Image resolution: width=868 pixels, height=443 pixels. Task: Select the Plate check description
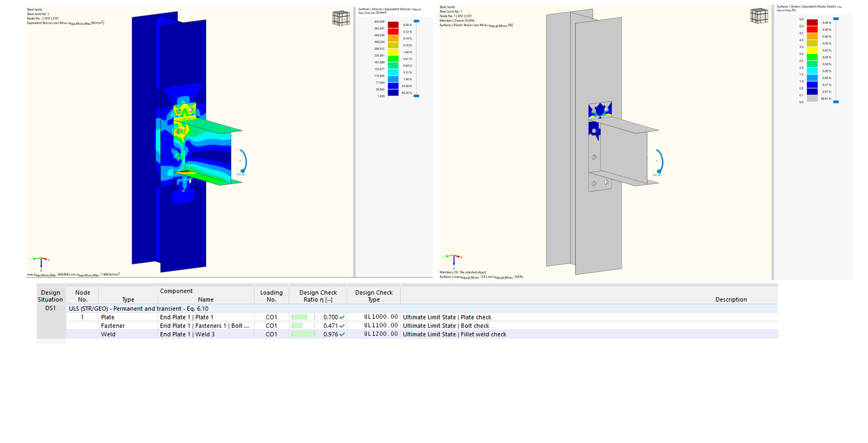[x=447, y=317]
